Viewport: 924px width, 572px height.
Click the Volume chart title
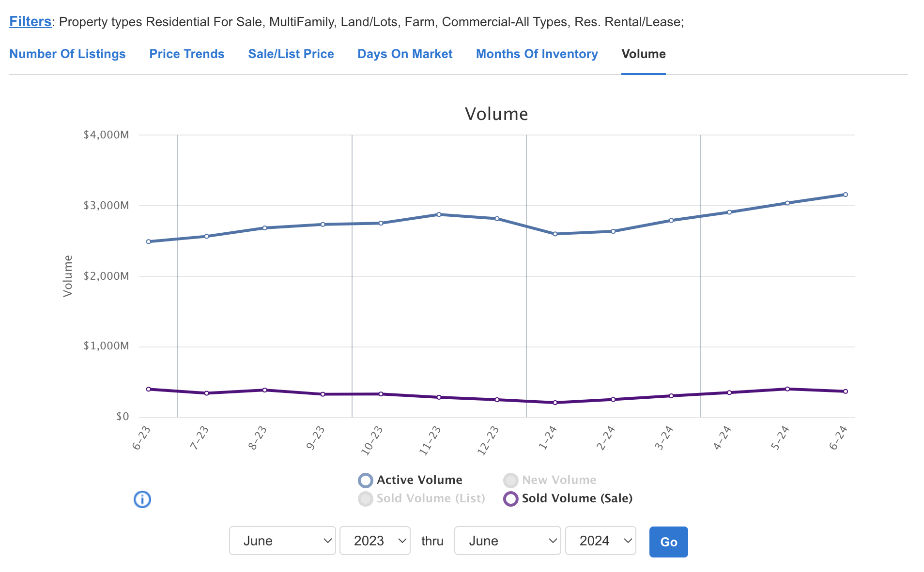click(x=496, y=114)
